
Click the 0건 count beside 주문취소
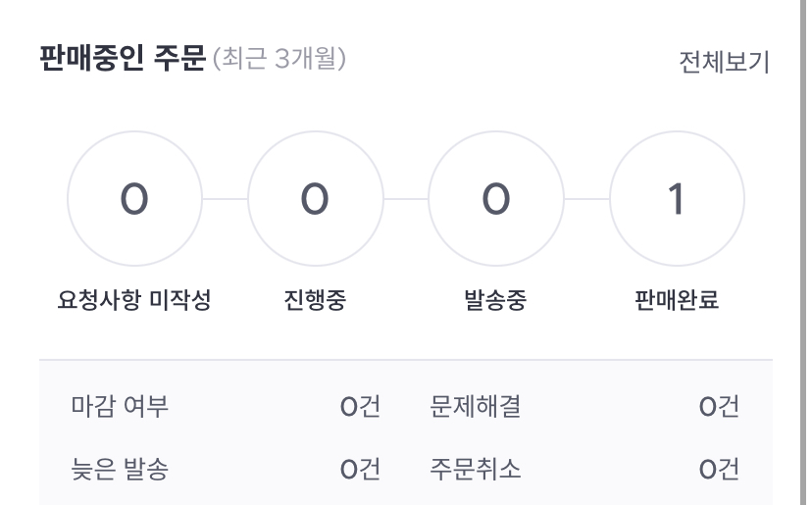pyautogui.click(x=719, y=470)
